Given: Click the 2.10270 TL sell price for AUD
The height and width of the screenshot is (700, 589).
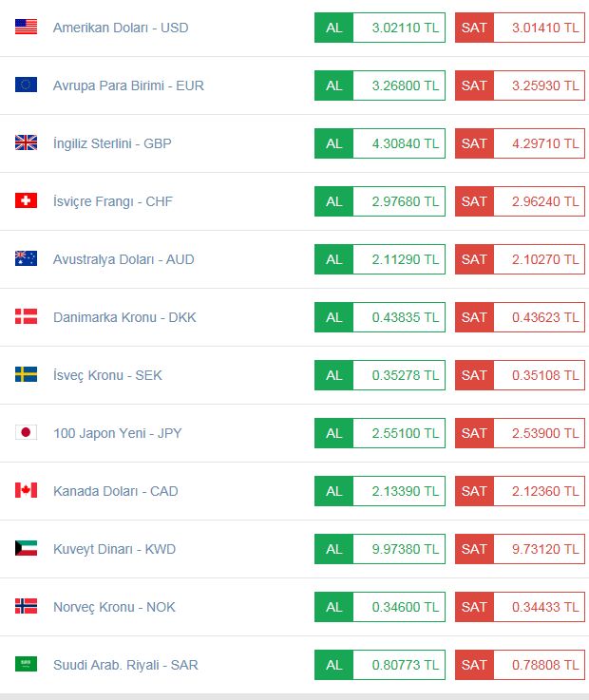Looking at the screenshot, I should click(x=540, y=259).
